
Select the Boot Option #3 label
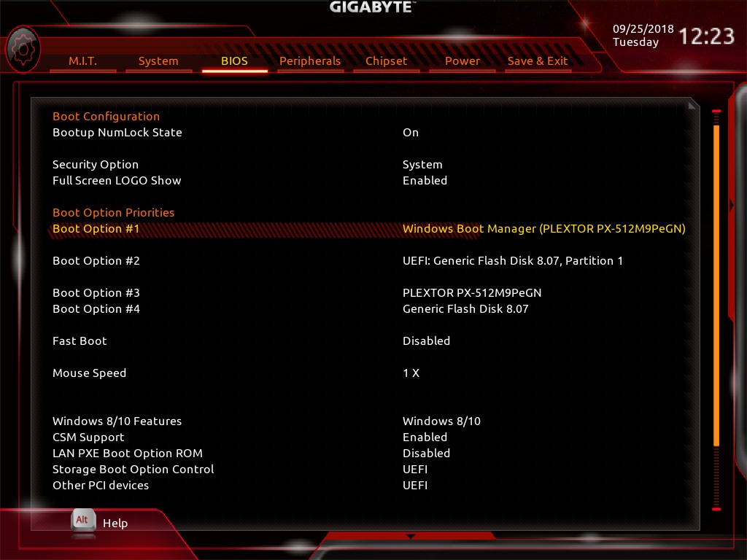(x=96, y=293)
